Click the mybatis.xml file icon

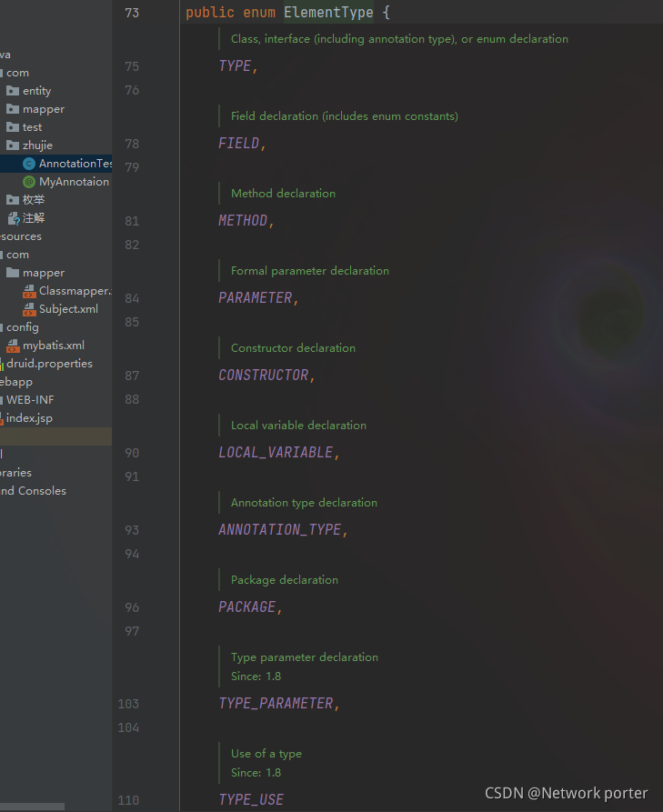(x=13, y=346)
